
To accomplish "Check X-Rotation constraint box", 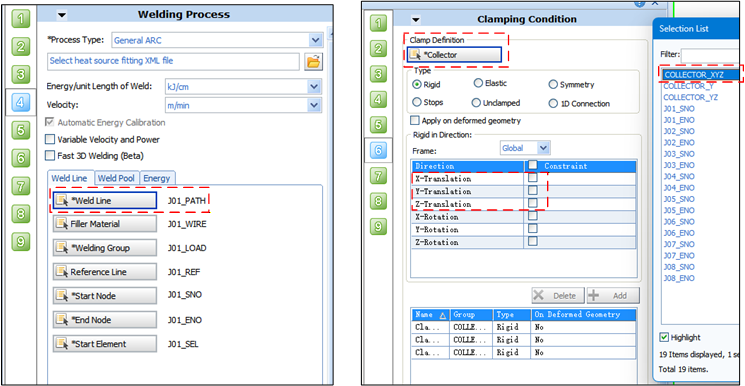I will (533, 216).
